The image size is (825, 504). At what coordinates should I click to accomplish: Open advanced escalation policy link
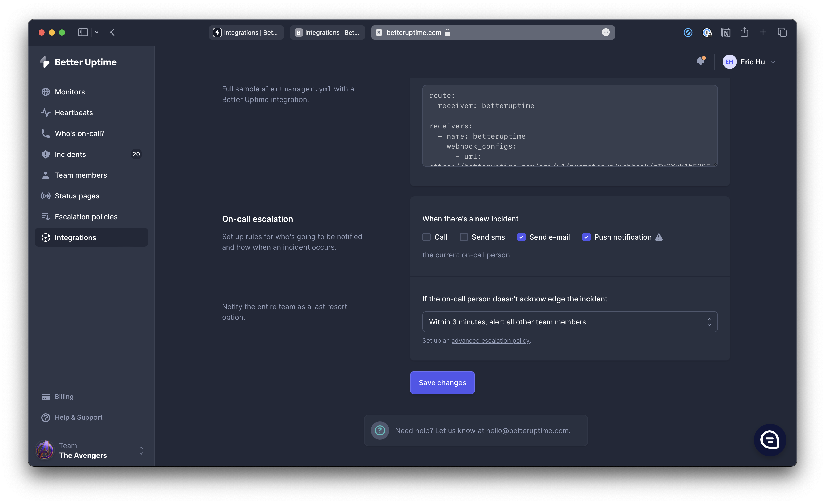pos(490,341)
